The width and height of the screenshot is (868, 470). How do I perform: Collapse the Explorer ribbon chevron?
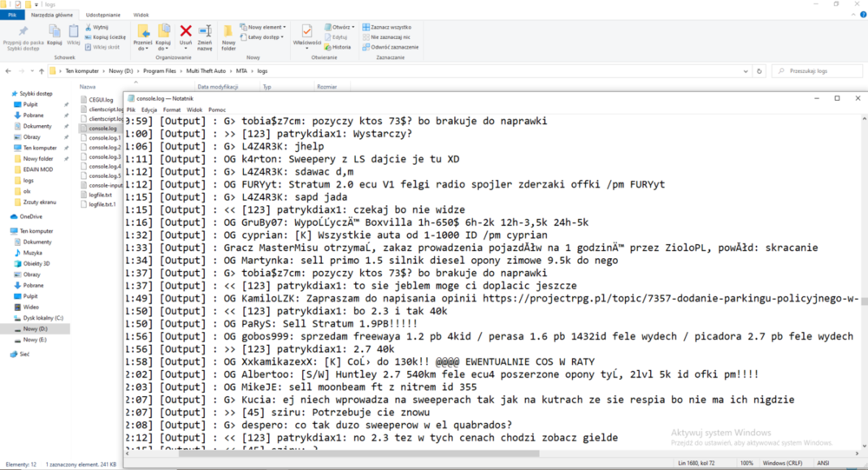(853, 15)
